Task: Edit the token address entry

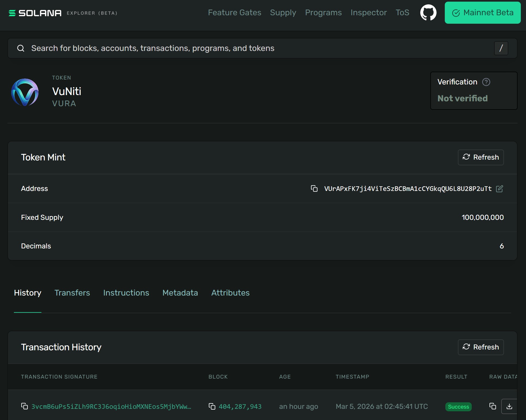Action: [x=500, y=189]
